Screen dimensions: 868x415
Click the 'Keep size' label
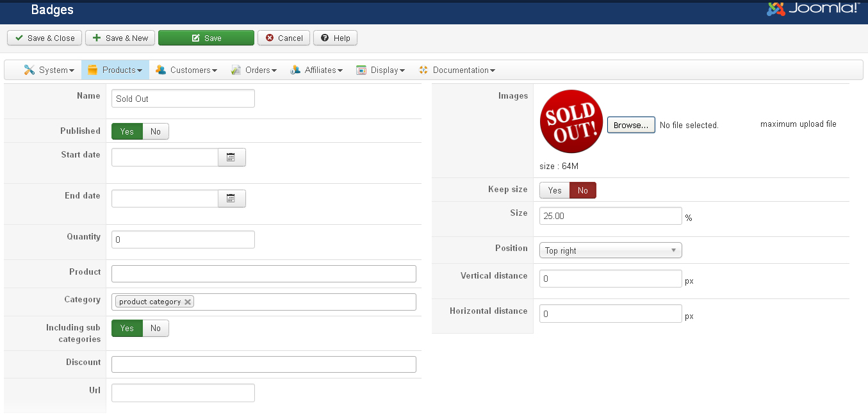tap(508, 190)
